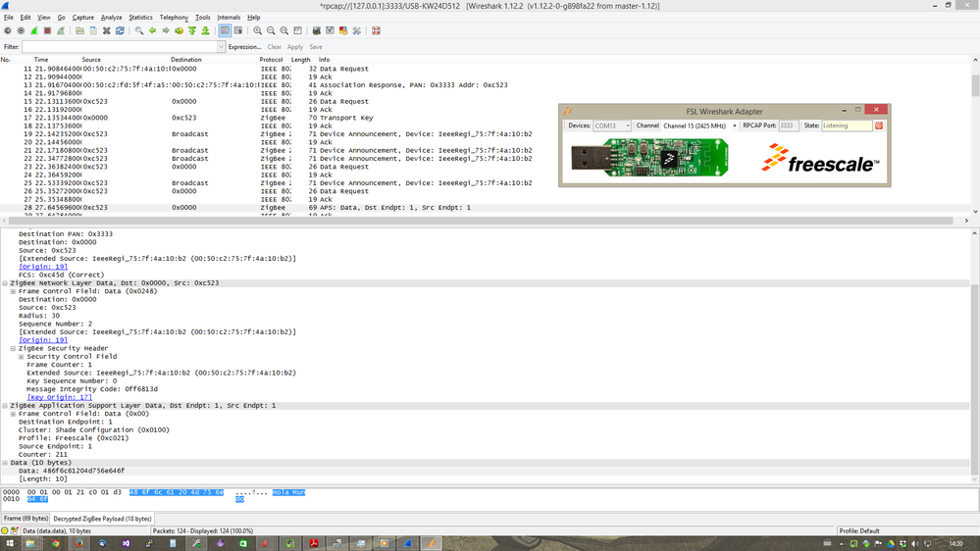Click RPCAP Port field in FSL Adapter
The height and width of the screenshot is (551, 980).
point(788,125)
